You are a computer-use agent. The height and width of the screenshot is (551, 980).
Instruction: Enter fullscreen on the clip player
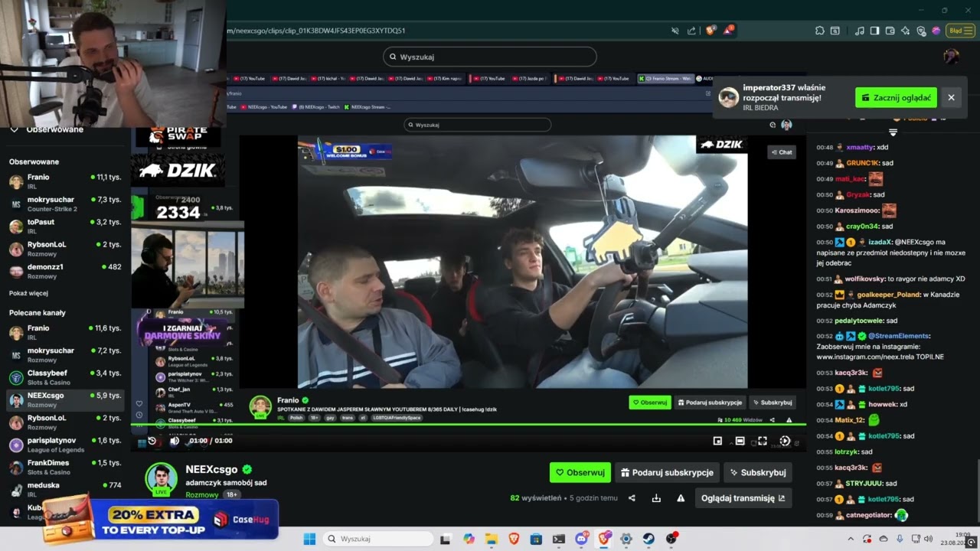763,441
